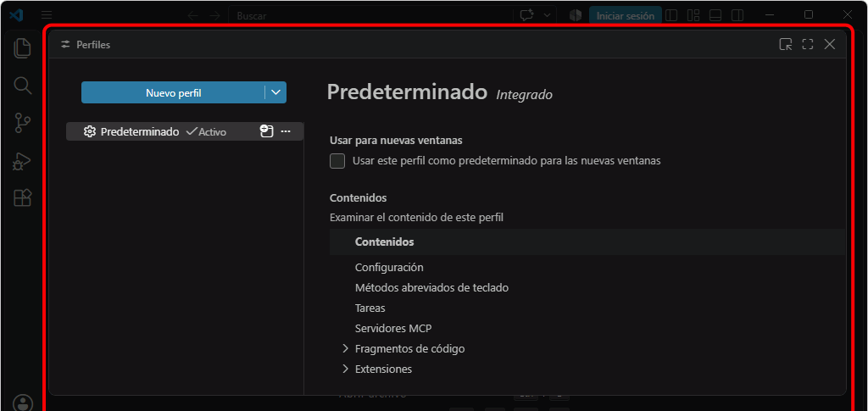Open the Search view in the activity bar
Screen dimensions: 868x411
click(x=22, y=86)
